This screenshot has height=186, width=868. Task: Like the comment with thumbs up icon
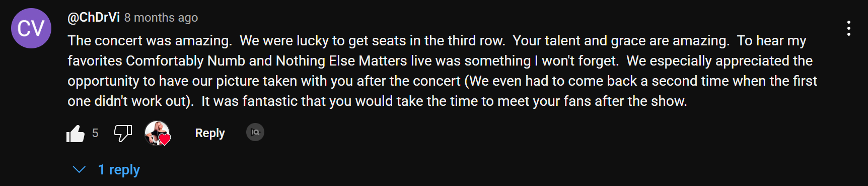(76, 134)
